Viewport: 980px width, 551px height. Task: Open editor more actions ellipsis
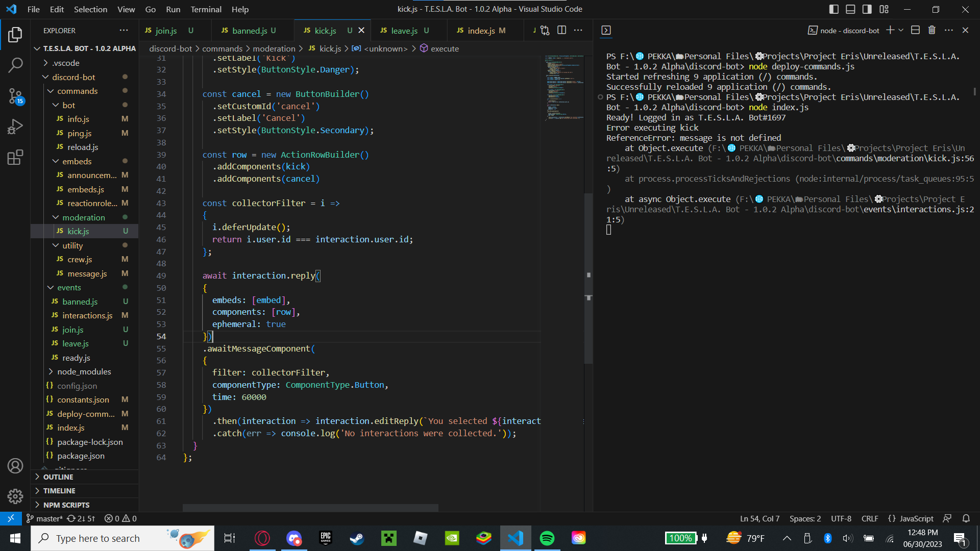[578, 31]
